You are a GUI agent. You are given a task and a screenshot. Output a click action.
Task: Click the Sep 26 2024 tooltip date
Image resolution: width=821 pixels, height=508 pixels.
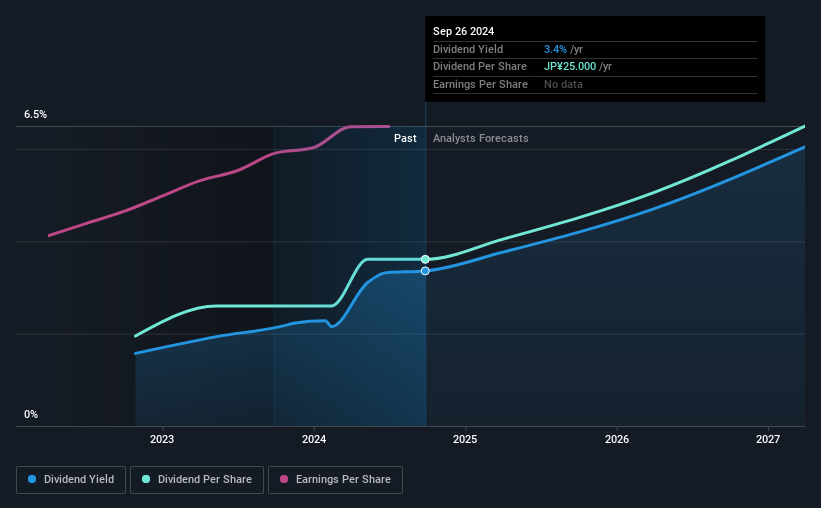463,31
